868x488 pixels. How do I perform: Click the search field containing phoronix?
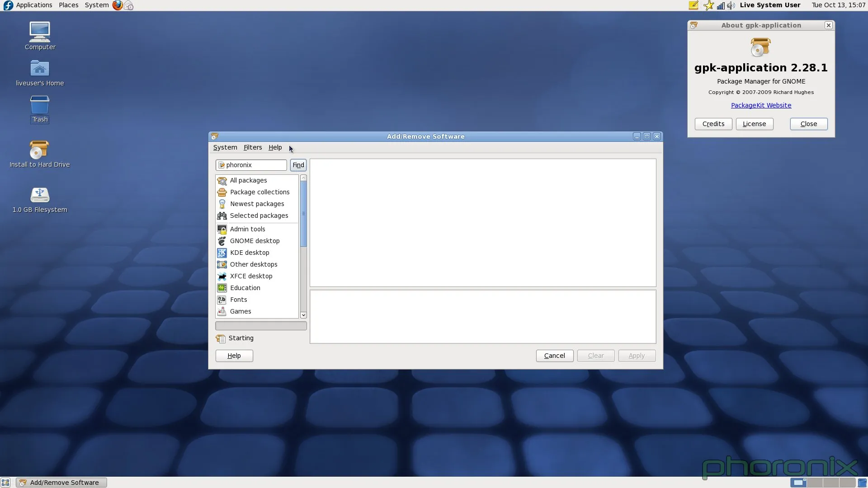(x=251, y=165)
